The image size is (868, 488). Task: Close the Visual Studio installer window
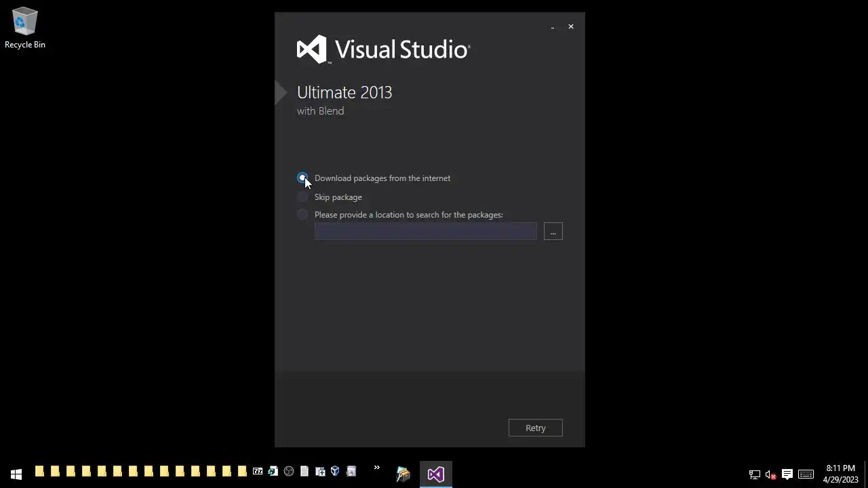(x=571, y=27)
